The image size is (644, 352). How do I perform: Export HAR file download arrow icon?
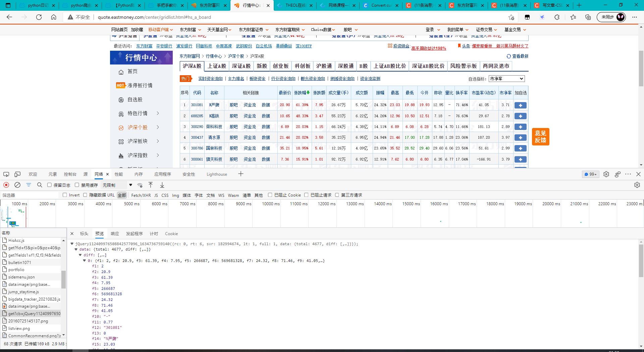click(x=162, y=185)
